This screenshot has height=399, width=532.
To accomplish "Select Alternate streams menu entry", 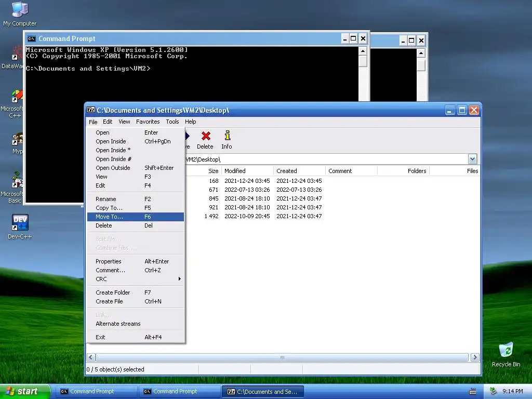I will coord(136,324).
